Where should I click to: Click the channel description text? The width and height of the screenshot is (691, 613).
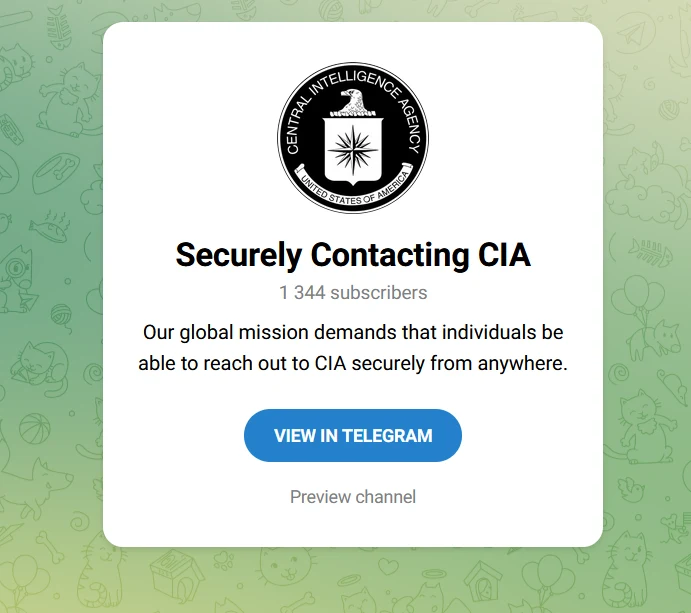pyautogui.click(x=353, y=348)
